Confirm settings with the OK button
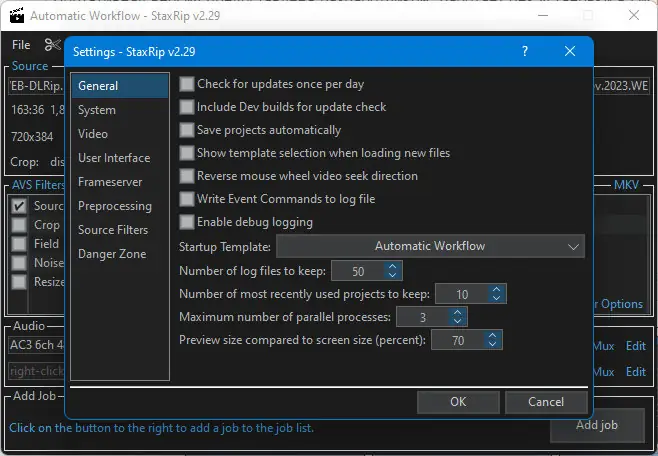 458,402
